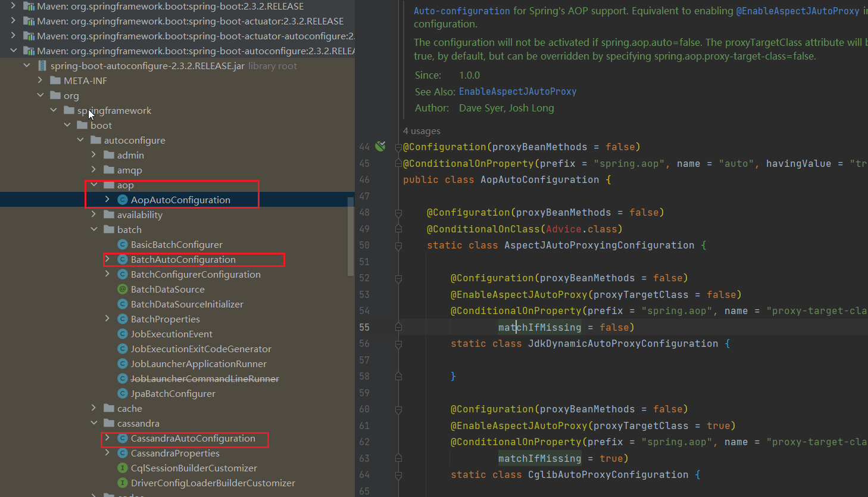
Task: Toggle fold for CglibAutoProxyConfiguration at line 64
Action: 398,475
